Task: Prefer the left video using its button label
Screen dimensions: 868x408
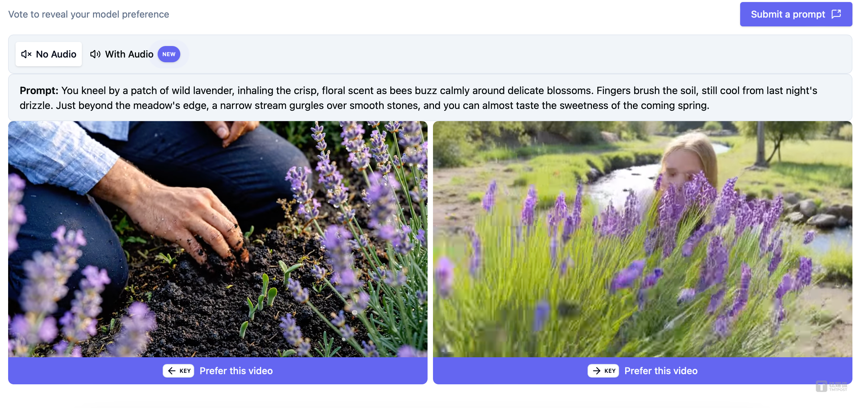Action: pos(236,371)
